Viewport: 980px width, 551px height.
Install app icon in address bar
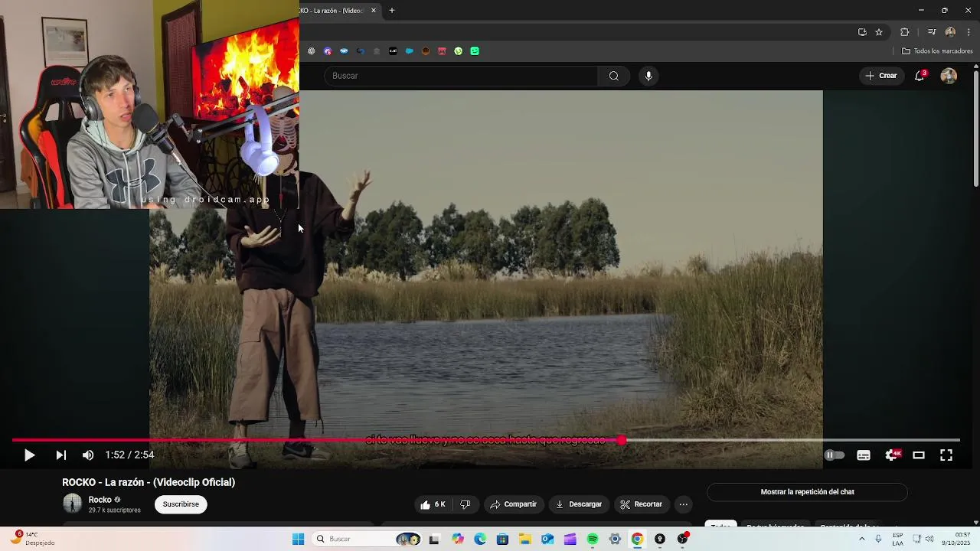[x=862, y=32]
